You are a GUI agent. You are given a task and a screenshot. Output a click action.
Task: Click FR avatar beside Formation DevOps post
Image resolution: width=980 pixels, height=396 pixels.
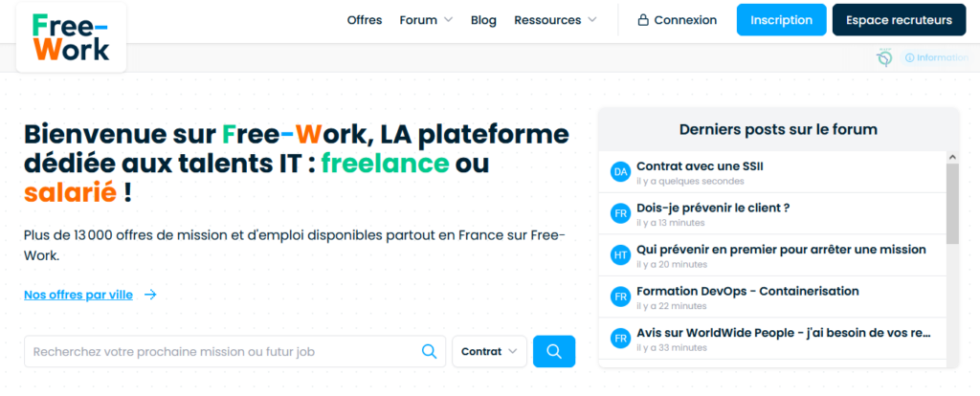pyautogui.click(x=620, y=297)
